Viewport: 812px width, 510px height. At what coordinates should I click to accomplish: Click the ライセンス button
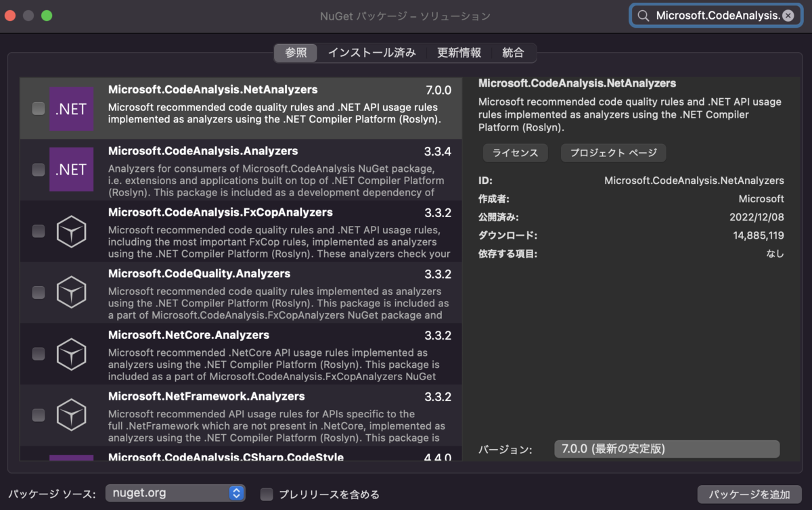(x=515, y=153)
